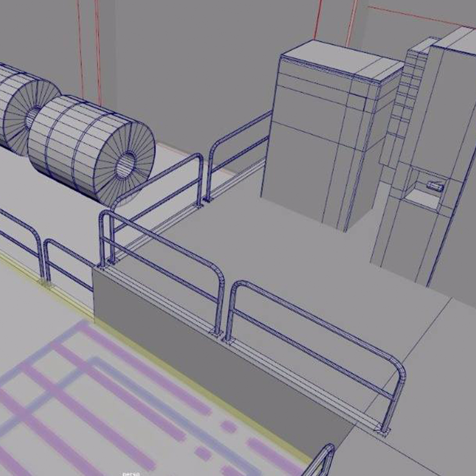The width and height of the screenshot is (476, 476).
Task: Select the small object inside the wall niche
Action: point(435,186)
